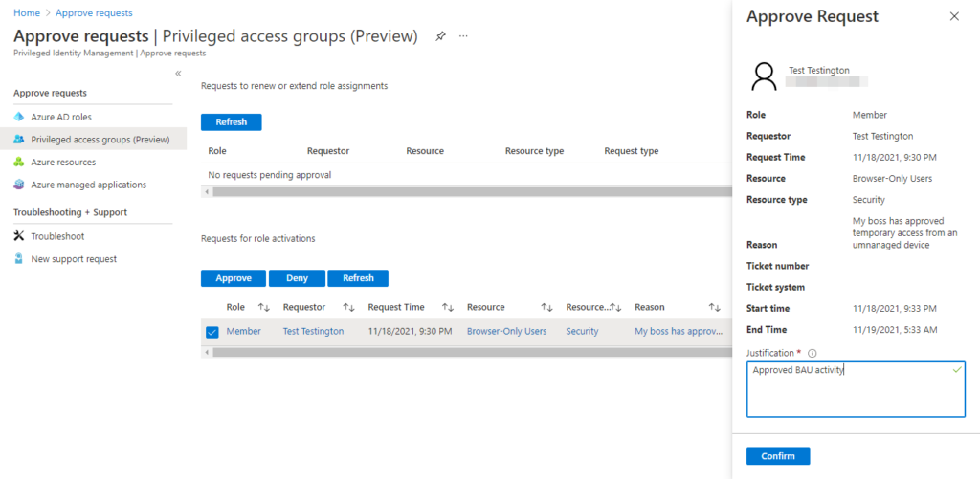Click the End Time value 11/19/2021, 5:33 AM
Image resolution: width=980 pixels, height=479 pixels.
click(x=895, y=329)
